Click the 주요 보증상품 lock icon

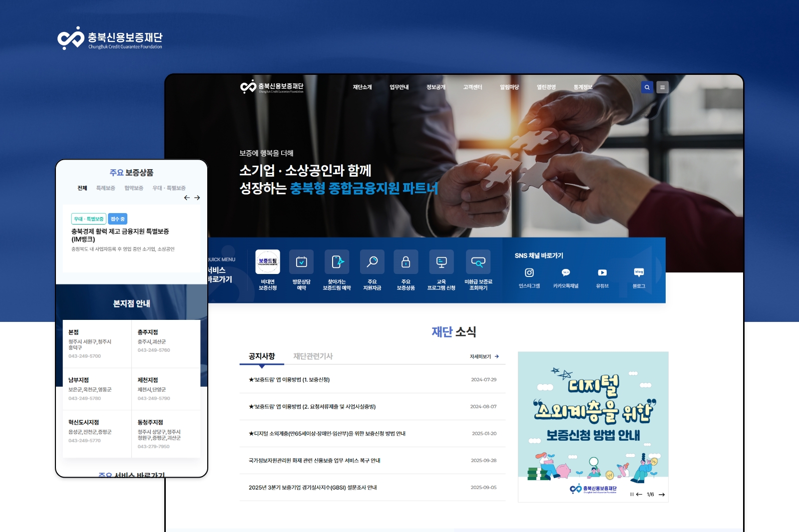406,262
